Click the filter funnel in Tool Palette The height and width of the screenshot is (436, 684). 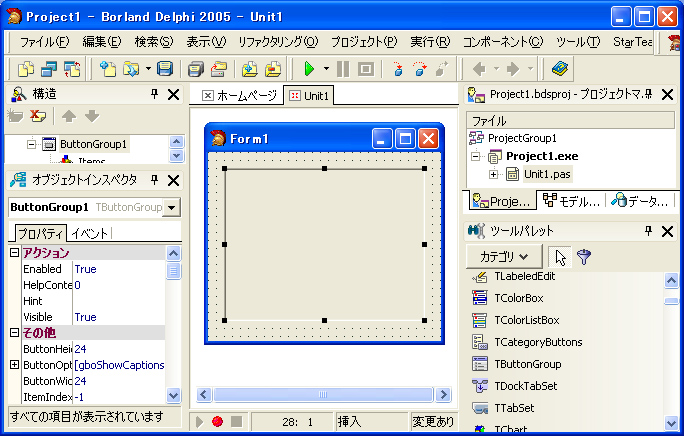[x=584, y=257]
